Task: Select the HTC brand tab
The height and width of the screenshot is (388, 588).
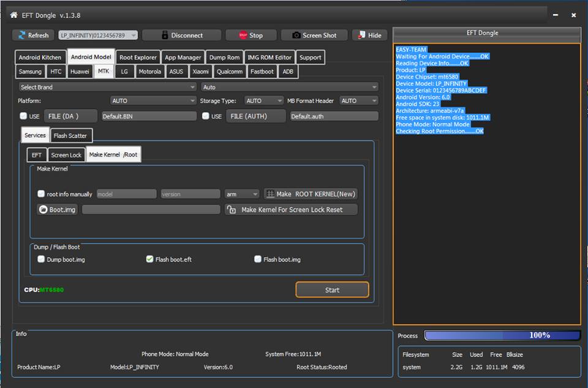Action: point(56,71)
